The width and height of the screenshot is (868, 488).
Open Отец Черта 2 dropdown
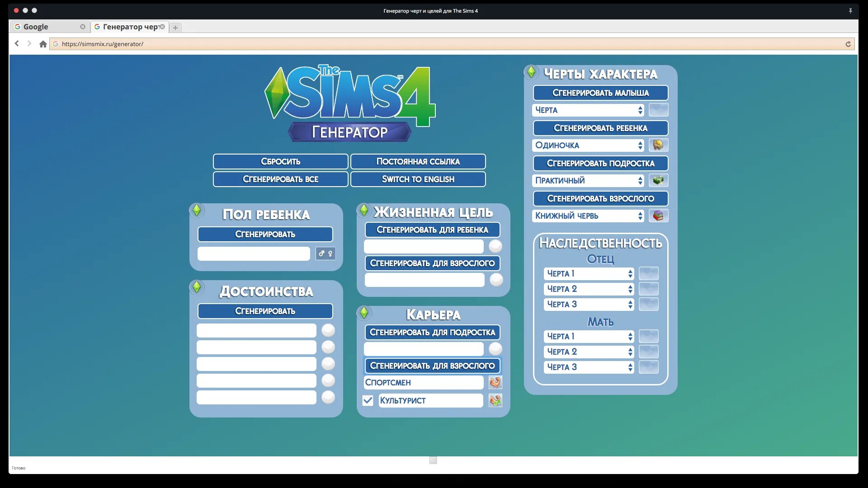[x=589, y=289]
